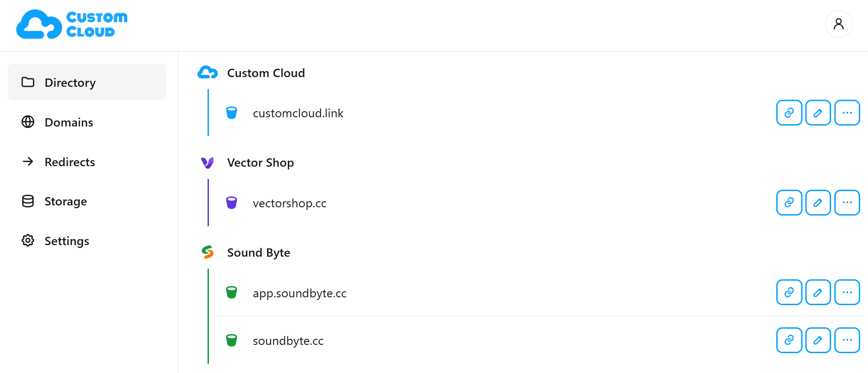This screenshot has height=373, width=868.
Task: Select the Custom Cloud group heading
Action: (266, 73)
